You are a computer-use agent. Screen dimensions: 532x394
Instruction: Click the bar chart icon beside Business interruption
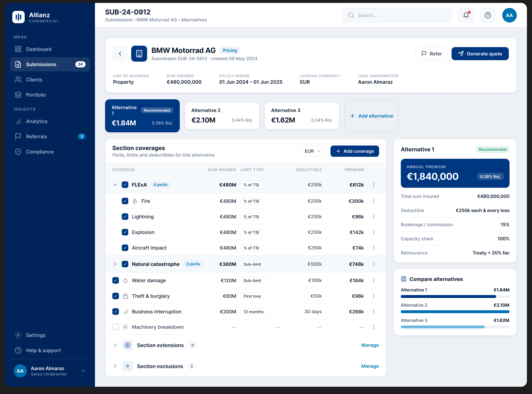125,312
